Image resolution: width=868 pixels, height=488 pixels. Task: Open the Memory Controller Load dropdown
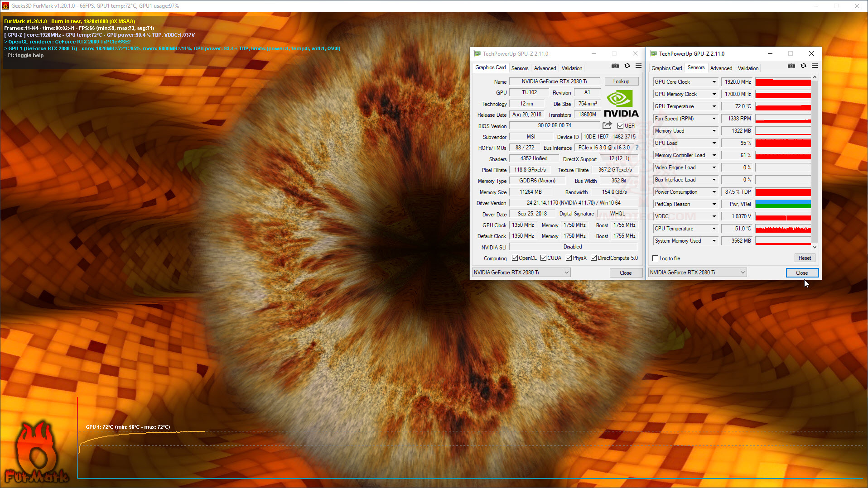(714, 155)
